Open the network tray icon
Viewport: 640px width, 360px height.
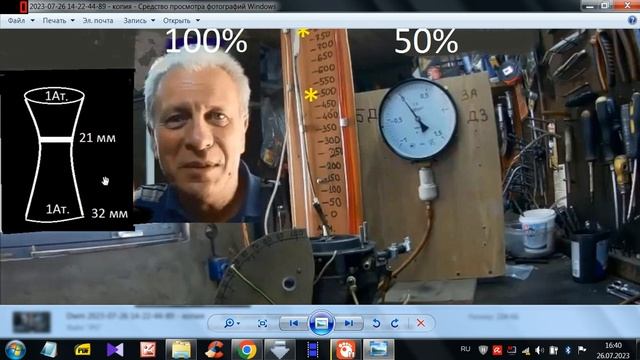coord(526,350)
